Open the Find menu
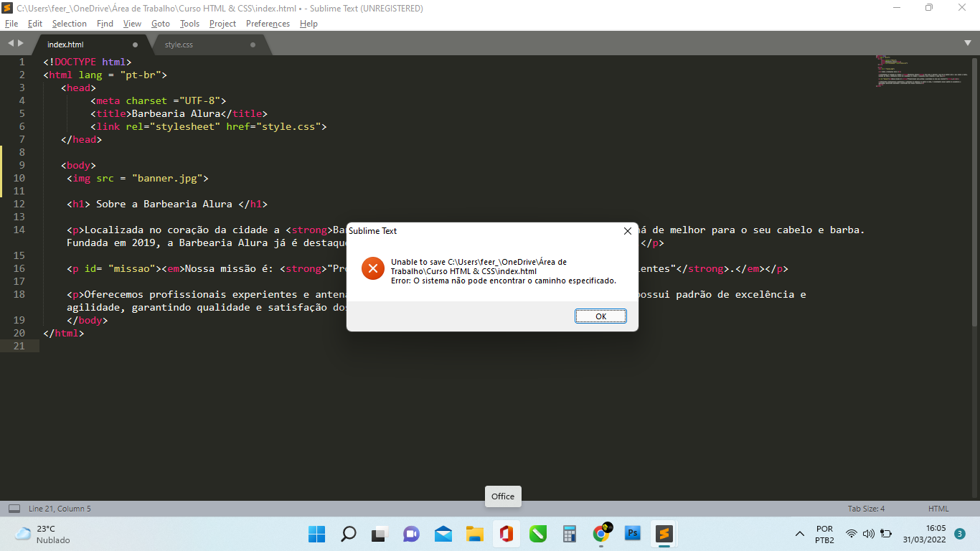 click(105, 24)
